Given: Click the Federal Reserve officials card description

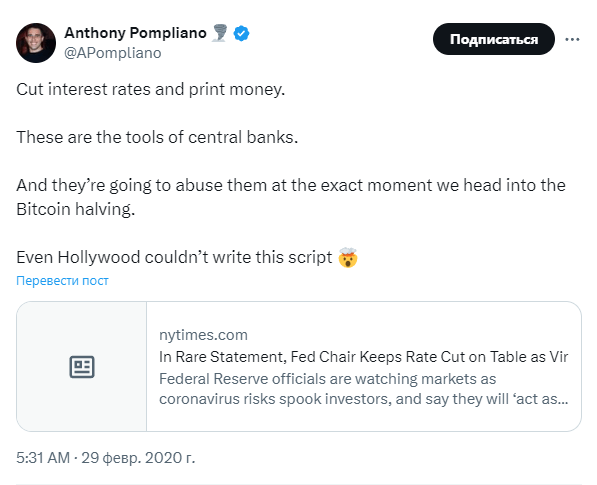Looking at the screenshot, I should [x=364, y=389].
